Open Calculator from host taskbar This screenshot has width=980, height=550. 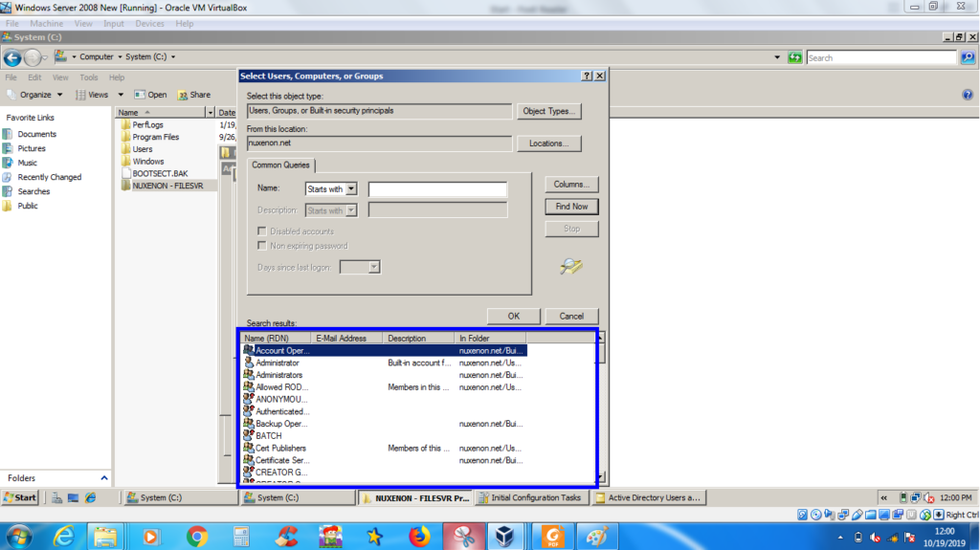240,537
